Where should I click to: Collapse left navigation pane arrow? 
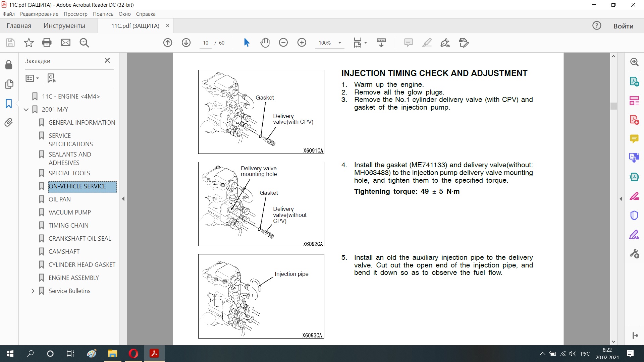(123, 199)
